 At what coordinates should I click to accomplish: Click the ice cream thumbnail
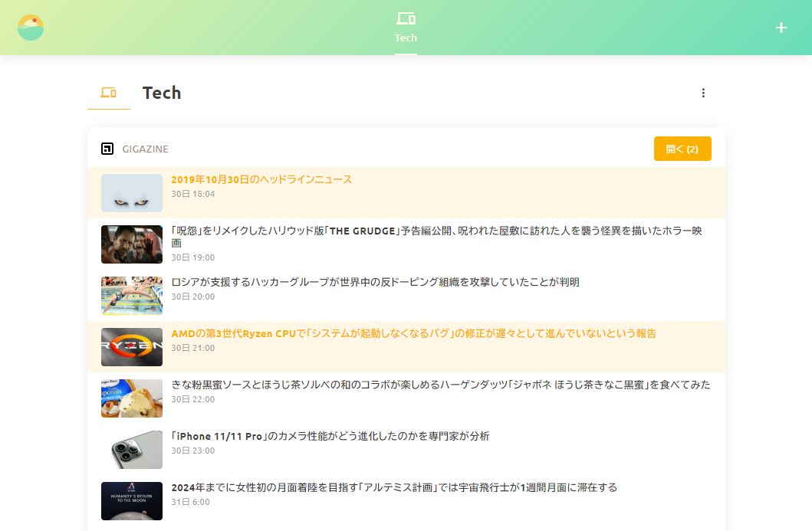click(132, 398)
